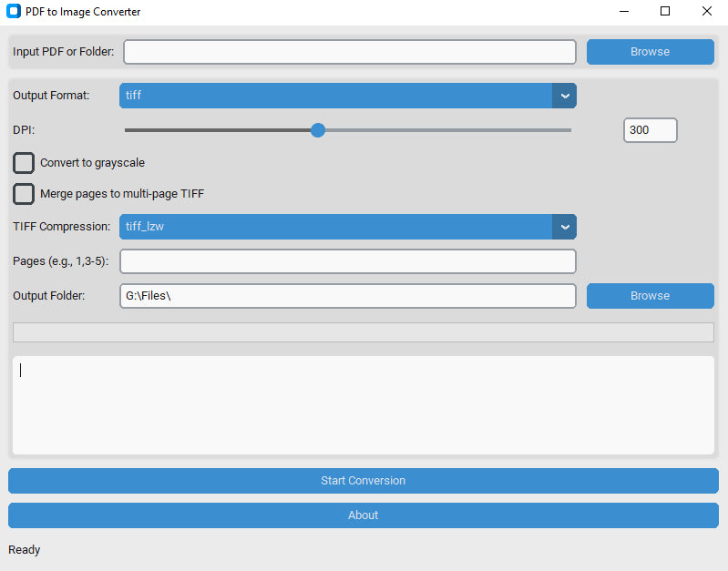Viewport: 728px width, 571px height.
Task: Open the Output Format dropdown showing tiff
Action: [x=348, y=96]
